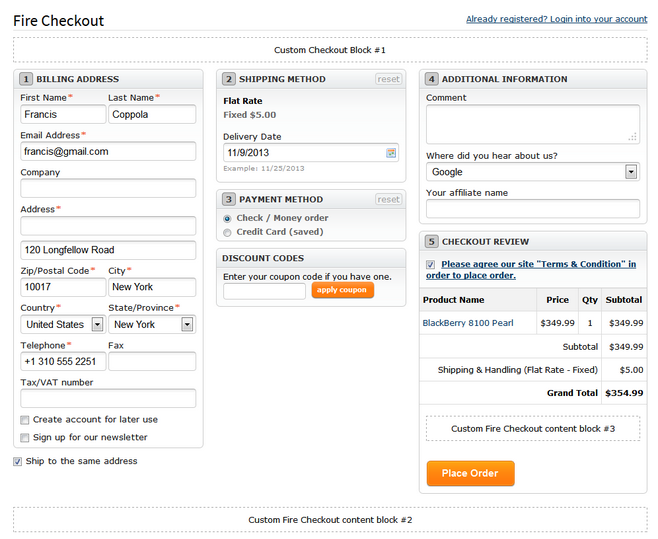Open the Delivery Date calendar picker icon

coord(391,153)
